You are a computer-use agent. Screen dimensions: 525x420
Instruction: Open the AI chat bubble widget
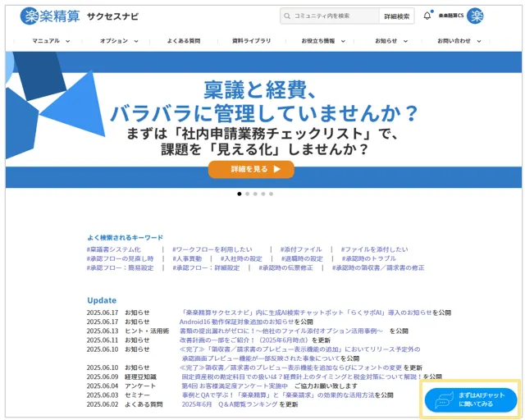470,399
